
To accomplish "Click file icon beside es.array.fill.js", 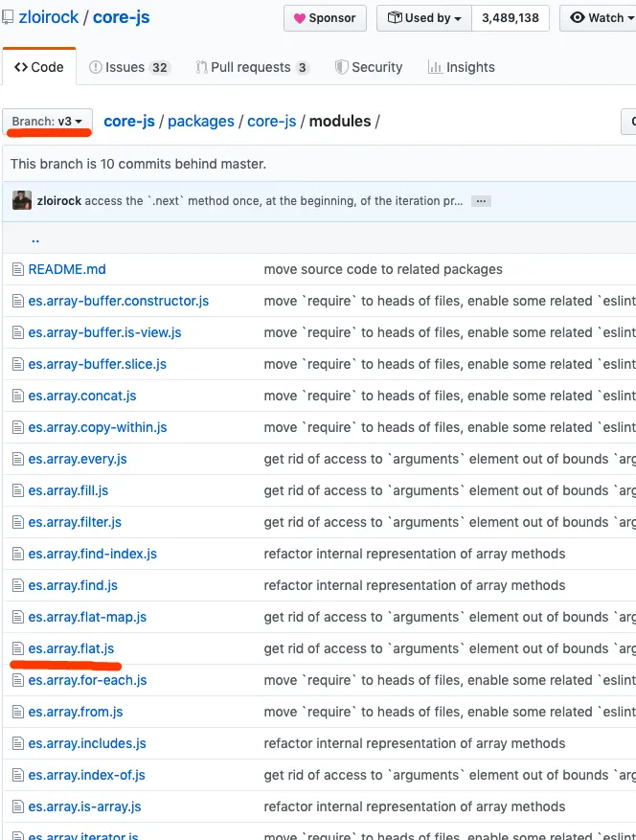I will click(18, 490).
